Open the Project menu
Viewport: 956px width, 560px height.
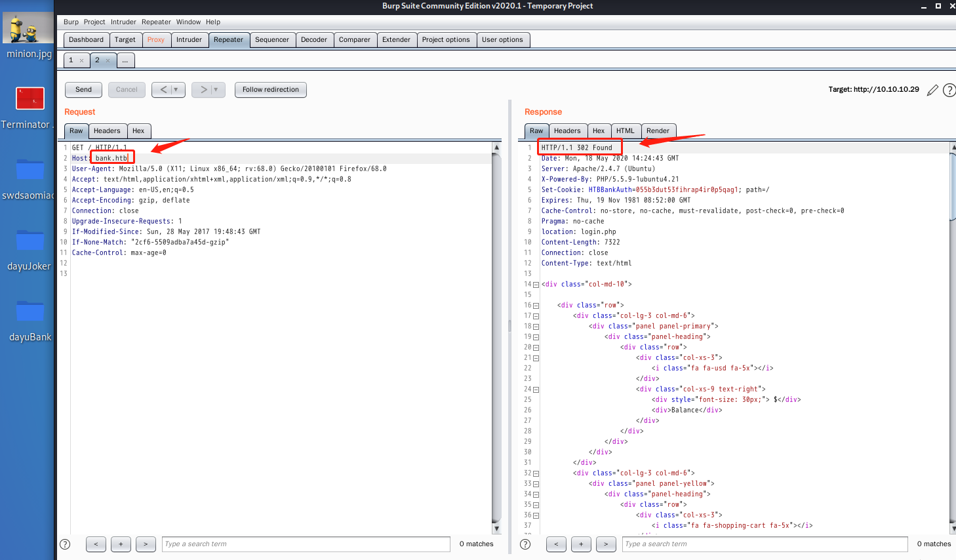(94, 22)
